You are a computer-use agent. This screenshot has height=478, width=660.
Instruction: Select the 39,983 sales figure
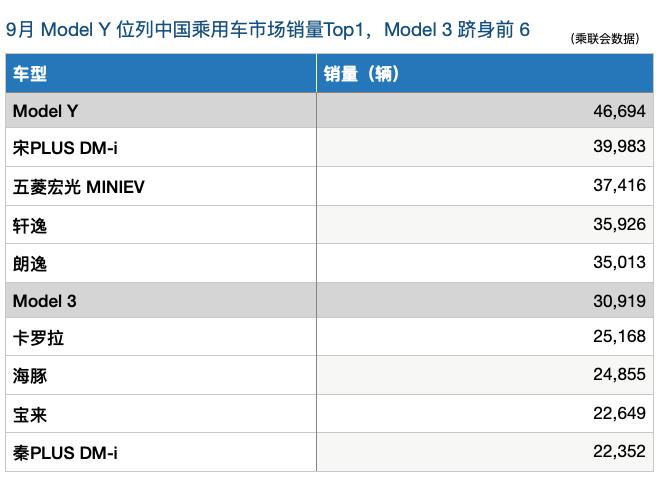(x=619, y=149)
